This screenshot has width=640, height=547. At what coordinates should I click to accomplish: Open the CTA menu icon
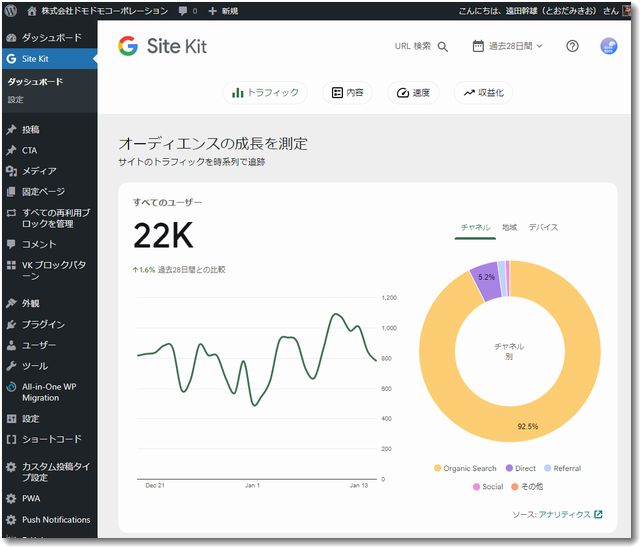coord(11,150)
